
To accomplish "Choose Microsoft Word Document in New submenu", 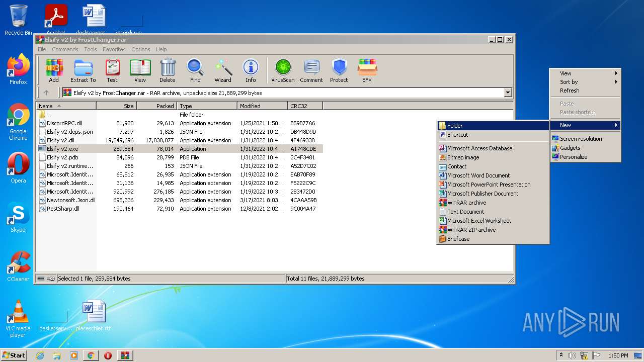I will point(493,175).
